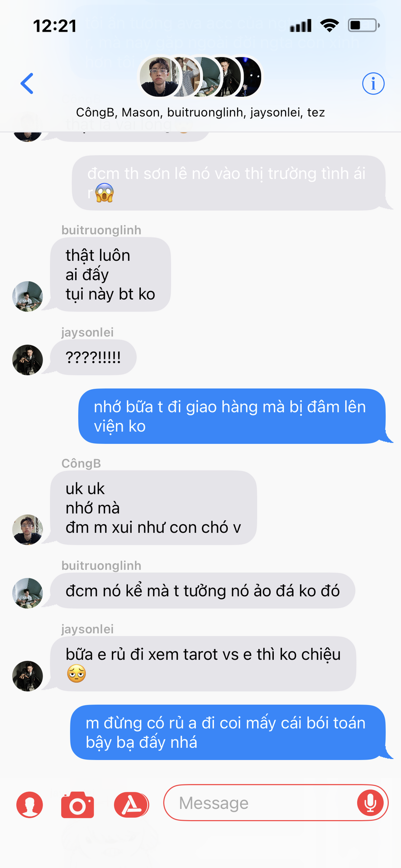Select bubble 'đcm nó kể mà t tưởng'
The width and height of the screenshot is (401, 868).
(x=202, y=590)
